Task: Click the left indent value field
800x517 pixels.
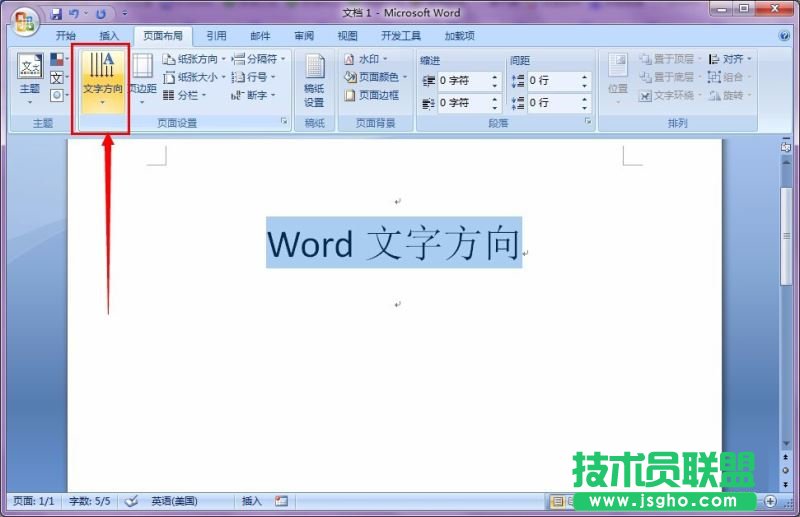Action: 463,81
